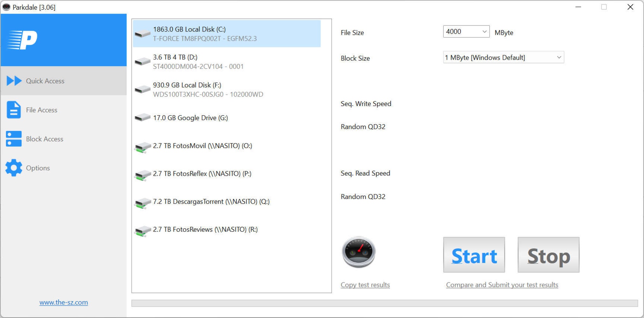Select the 930.9 GB Local Disk (F:) drive
The image size is (644, 318).
(227, 90)
